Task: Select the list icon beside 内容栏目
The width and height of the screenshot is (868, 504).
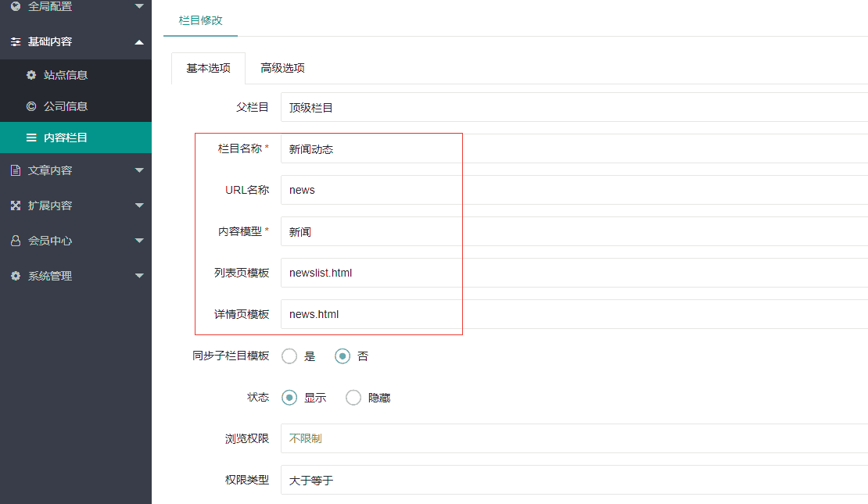Action: point(31,137)
